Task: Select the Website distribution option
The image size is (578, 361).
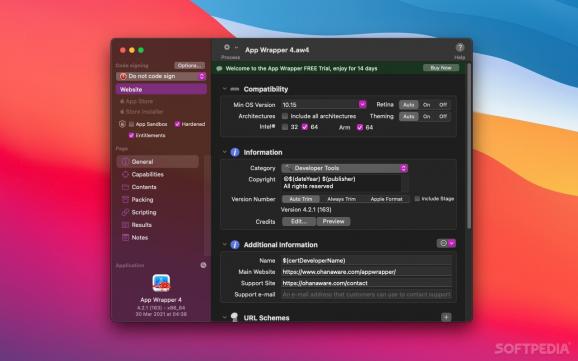Action: [x=161, y=90]
